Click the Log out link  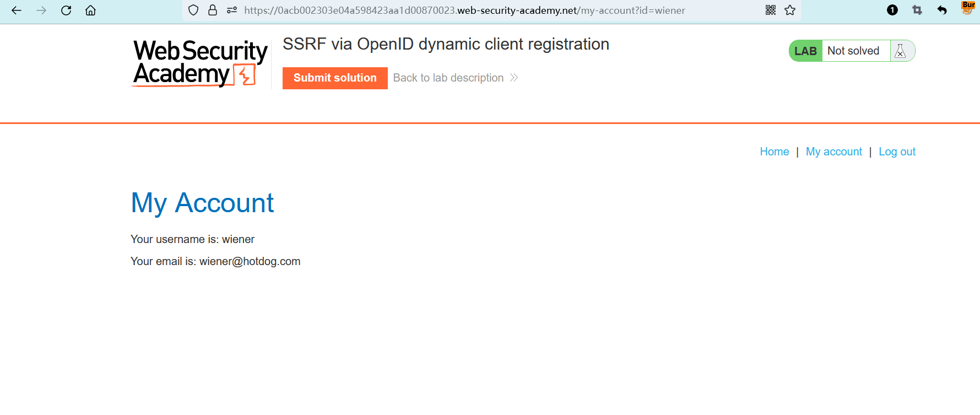(897, 152)
